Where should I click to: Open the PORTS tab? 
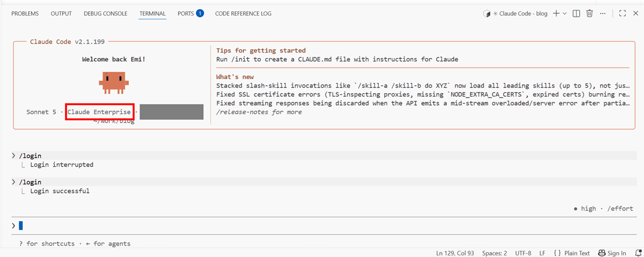pyautogui.click(x=186, y=14)
